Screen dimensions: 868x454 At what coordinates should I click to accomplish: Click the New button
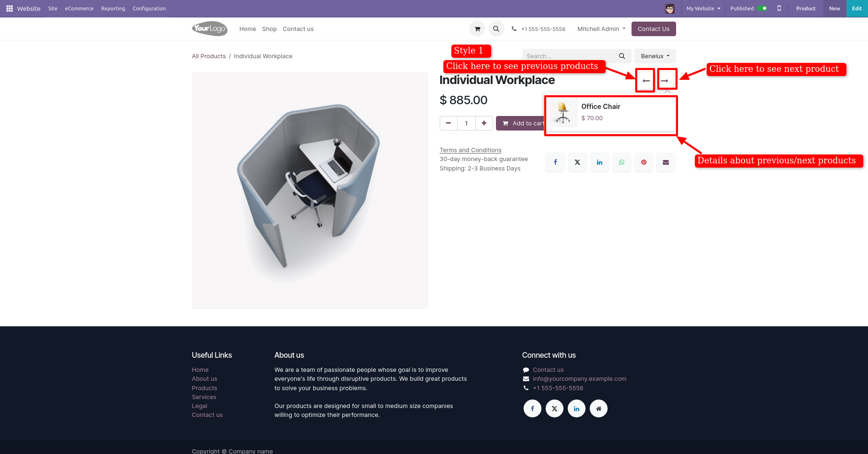[x=834, y=8]
